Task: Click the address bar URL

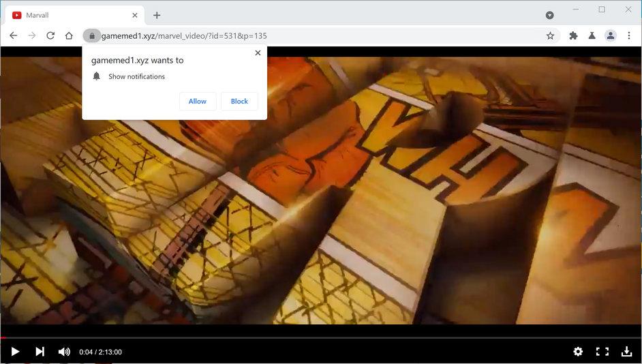Action: tap(184, 35)
